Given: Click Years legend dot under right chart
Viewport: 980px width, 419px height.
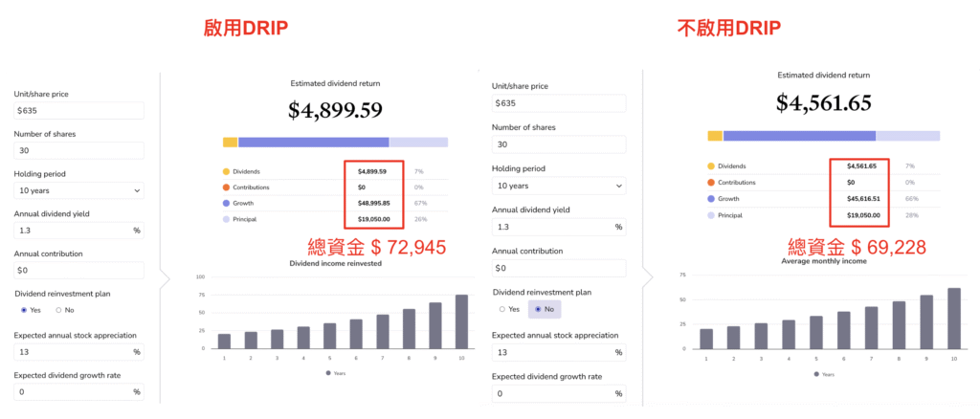Looking at the screenshot, I should click(x=816, y=374).
